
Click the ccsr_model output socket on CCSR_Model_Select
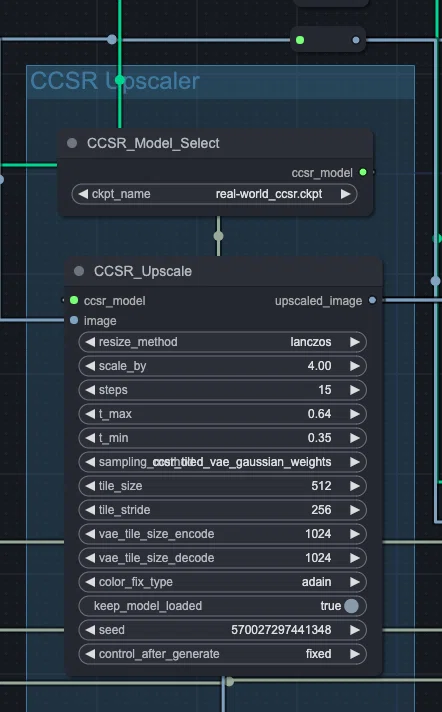pos(363,172)
